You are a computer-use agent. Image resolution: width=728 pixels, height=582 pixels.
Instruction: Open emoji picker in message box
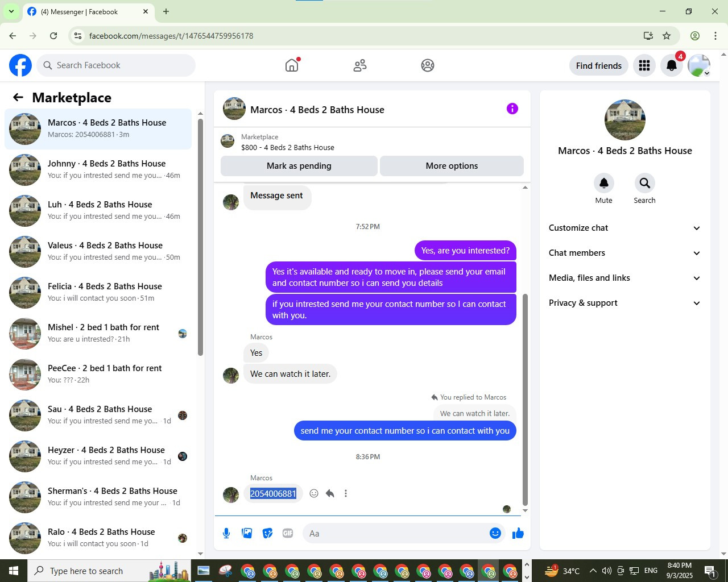tap(495, 533)
